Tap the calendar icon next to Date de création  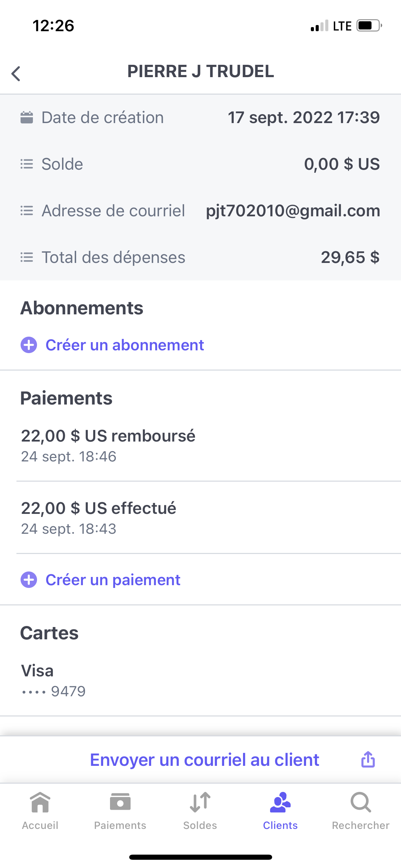click(x=27, y=117)
